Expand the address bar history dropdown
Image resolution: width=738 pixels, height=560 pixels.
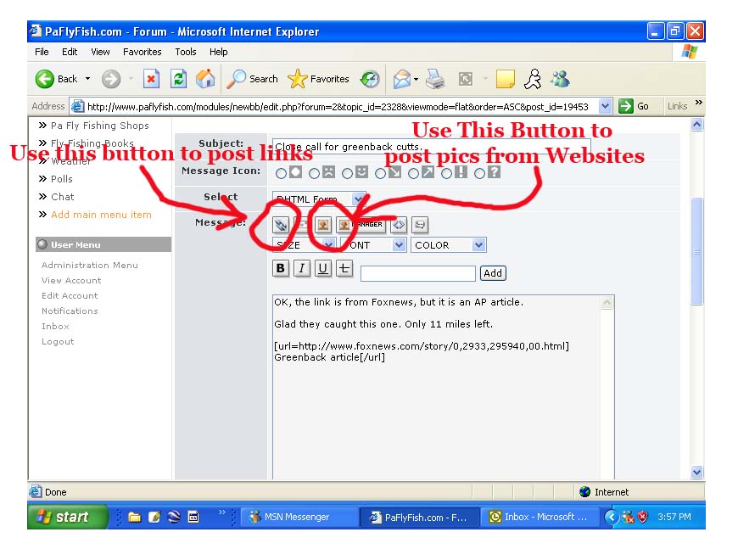(606, 106)
